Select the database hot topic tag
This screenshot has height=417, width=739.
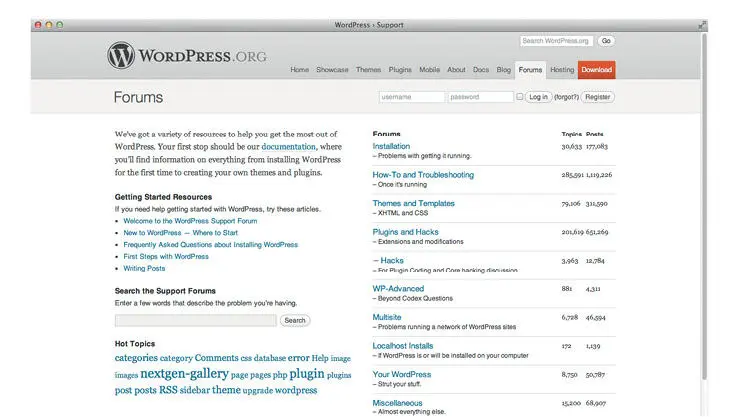pos(270,359)
